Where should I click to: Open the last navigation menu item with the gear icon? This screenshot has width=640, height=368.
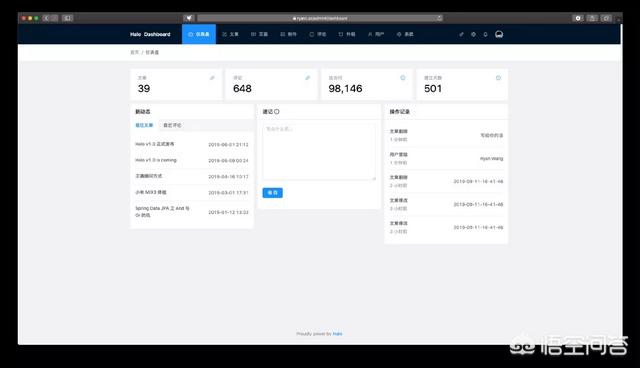[405, 34]
